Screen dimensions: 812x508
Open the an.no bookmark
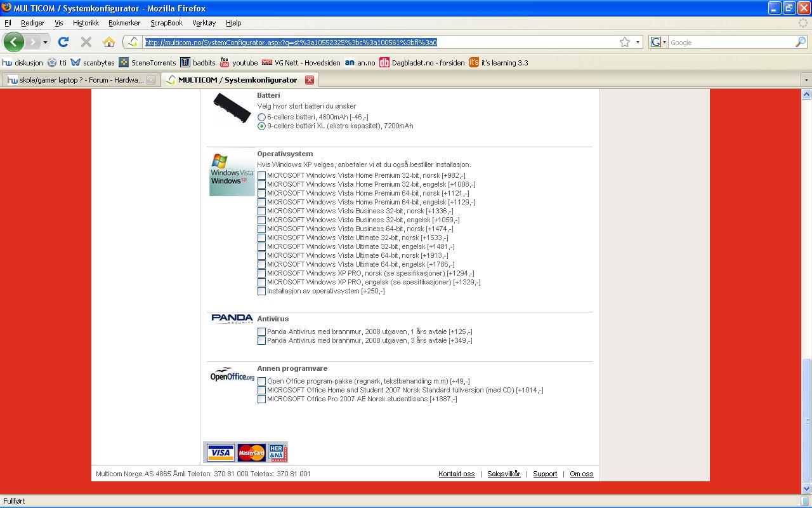tap(360, 62)
